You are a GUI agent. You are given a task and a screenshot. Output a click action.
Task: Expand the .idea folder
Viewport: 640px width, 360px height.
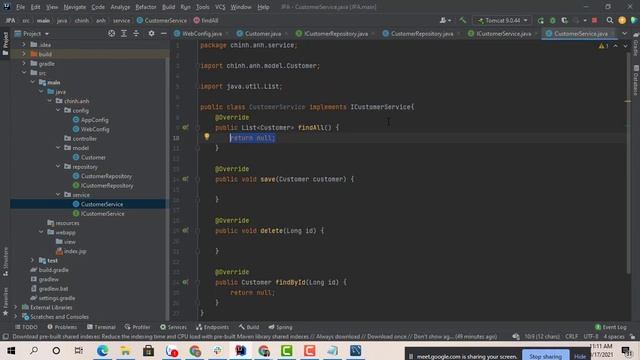[24, 44]
